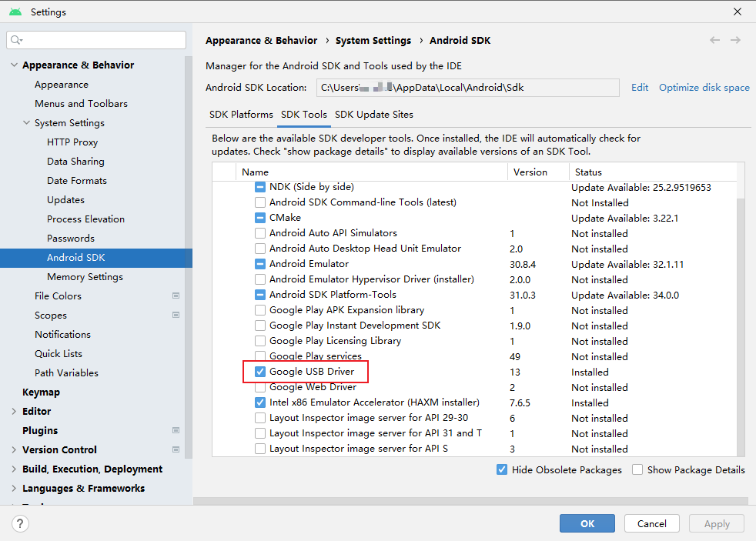Click the back navigation arrow

click(715, 40)
